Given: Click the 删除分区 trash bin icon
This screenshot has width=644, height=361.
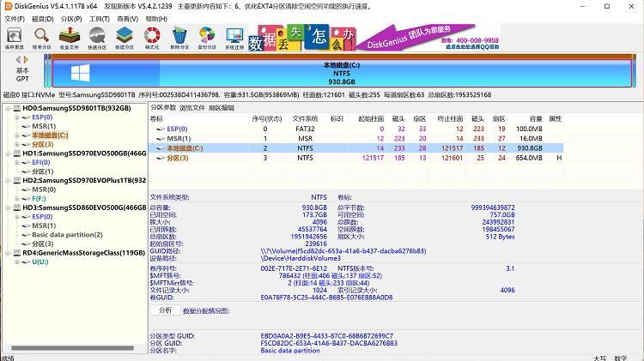Looking at the screenshot, I should (179, 36).
